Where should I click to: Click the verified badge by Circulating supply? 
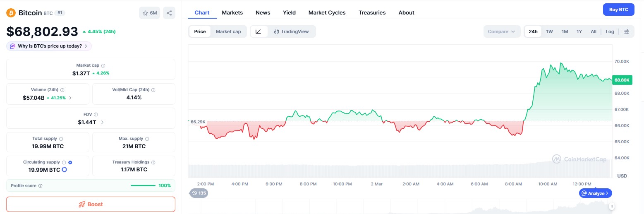[70, 162]
